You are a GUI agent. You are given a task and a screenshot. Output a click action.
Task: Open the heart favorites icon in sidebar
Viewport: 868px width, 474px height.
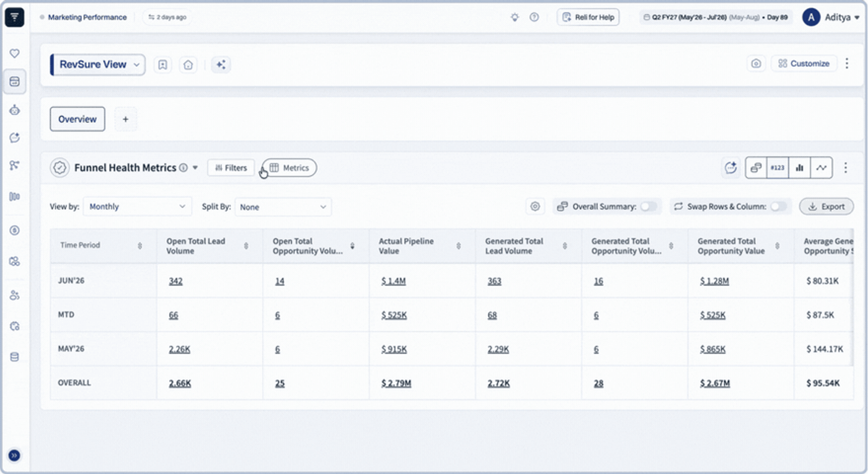14,54
